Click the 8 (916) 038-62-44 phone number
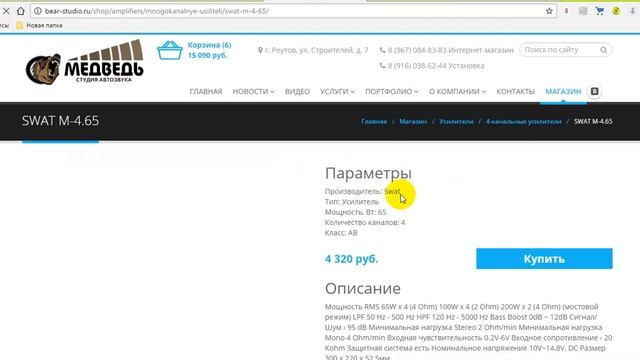 coord(417,65)
